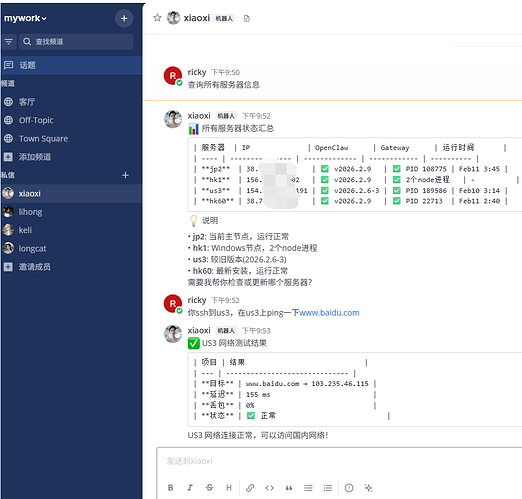Open the xiaoxi name in header
The image size is (522, 499).
coord(197,18)
